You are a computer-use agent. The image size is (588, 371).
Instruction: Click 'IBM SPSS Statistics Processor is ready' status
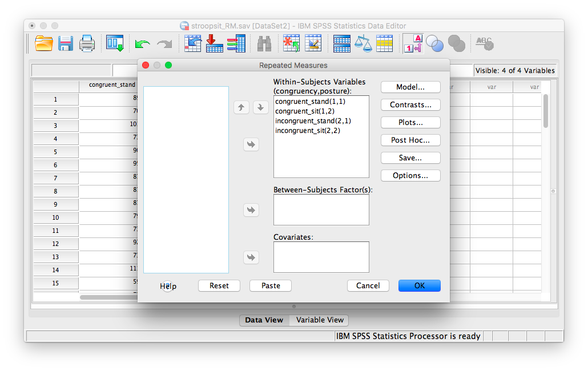point(408,336)
